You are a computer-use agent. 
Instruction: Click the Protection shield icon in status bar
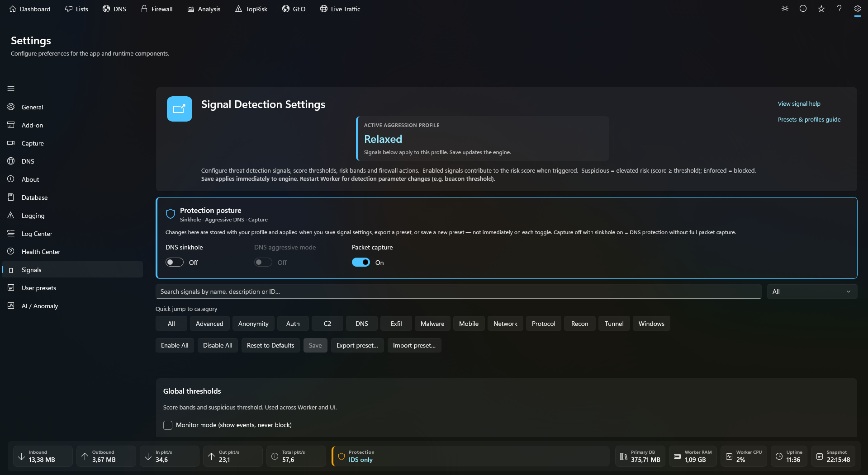342,456
